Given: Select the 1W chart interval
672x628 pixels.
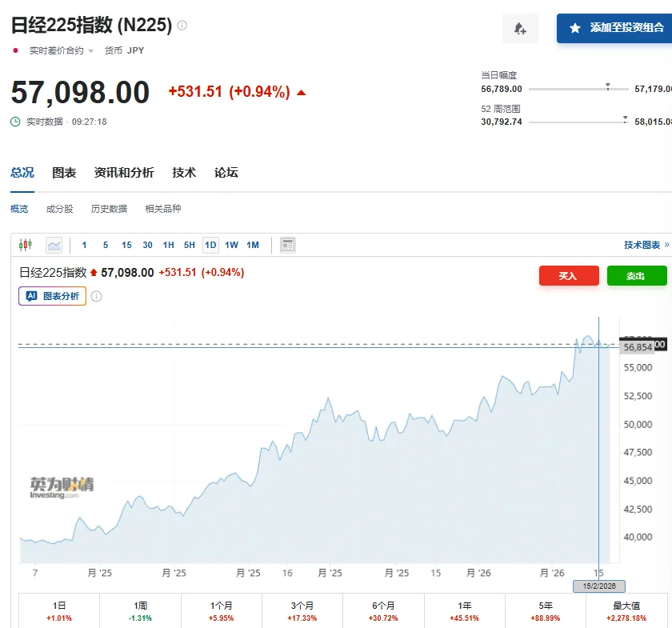Looking at the screenshot, I should point(231,245).
